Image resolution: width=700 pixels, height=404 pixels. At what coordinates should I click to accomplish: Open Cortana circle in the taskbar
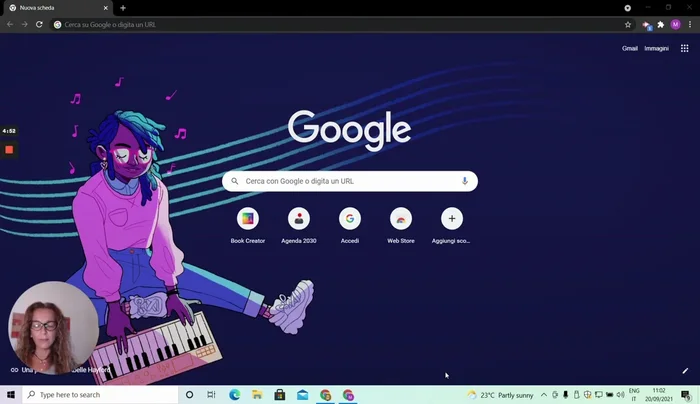tap(189, 395)
